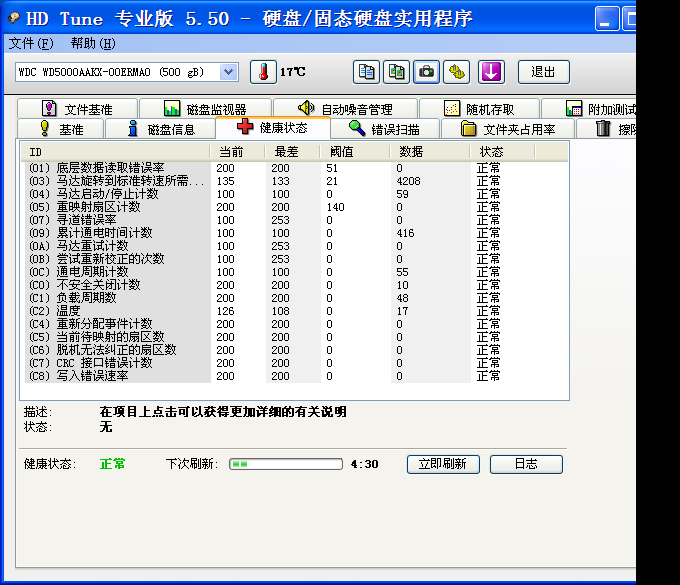Open the 日志 log button
Image resolution: width=680 pixels, height=585 pixels.
pyautogui.click(x=526, y=464)
